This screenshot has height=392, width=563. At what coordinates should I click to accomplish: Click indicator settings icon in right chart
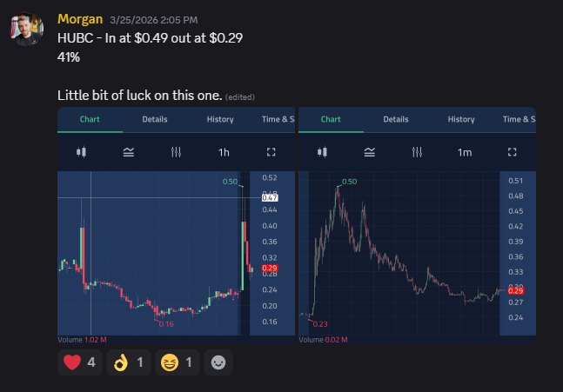(417, 152)
